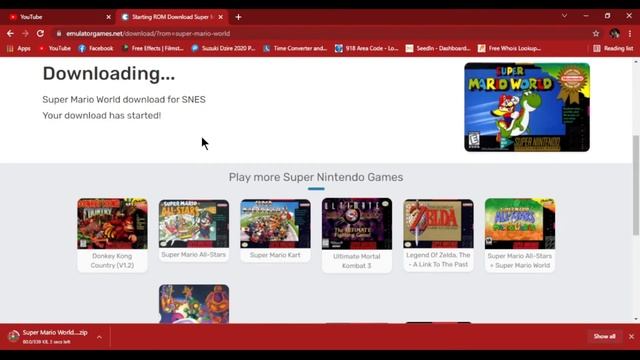Open the SeedIn Dashboard bookmark
Screen dimensions: 640x360
[x=438, y=48]
